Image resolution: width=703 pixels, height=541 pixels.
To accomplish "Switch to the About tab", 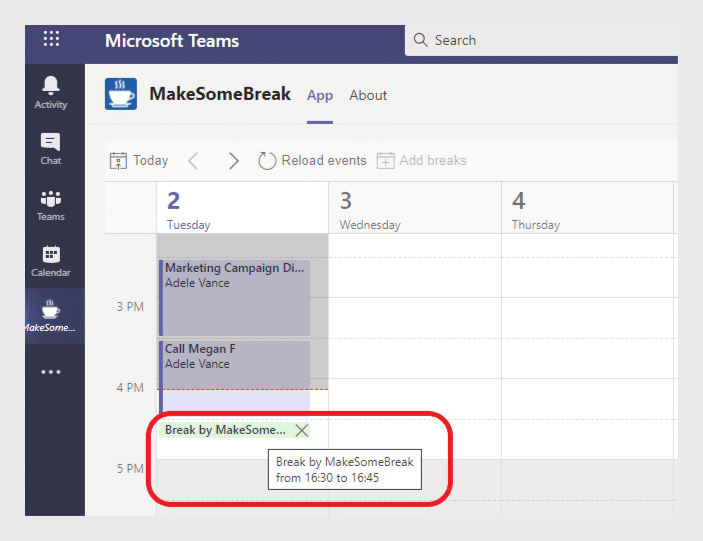I will click(x=368, y=95).
